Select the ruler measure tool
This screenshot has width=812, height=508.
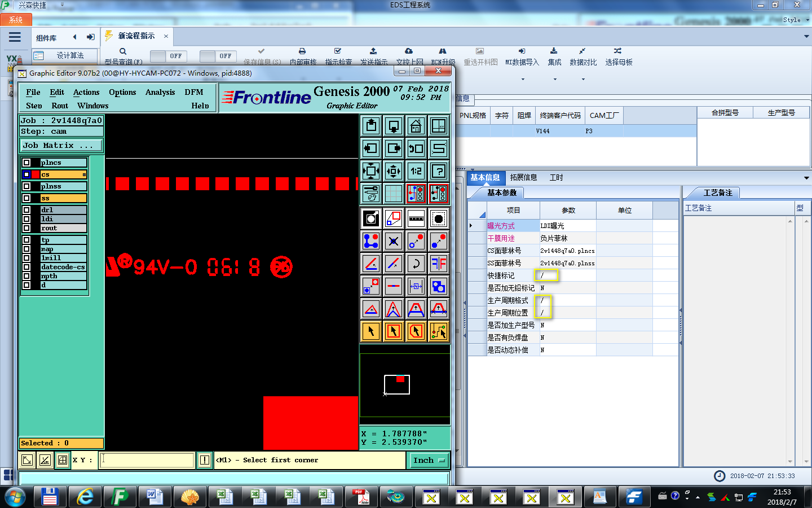click(416, 218)
